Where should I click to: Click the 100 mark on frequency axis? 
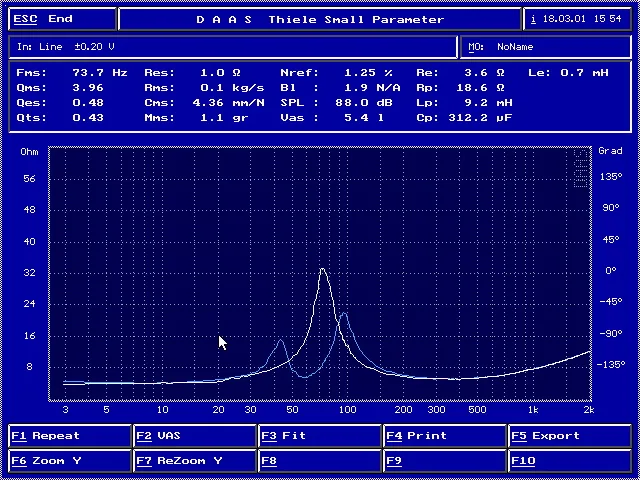click(x=347, y=410)
